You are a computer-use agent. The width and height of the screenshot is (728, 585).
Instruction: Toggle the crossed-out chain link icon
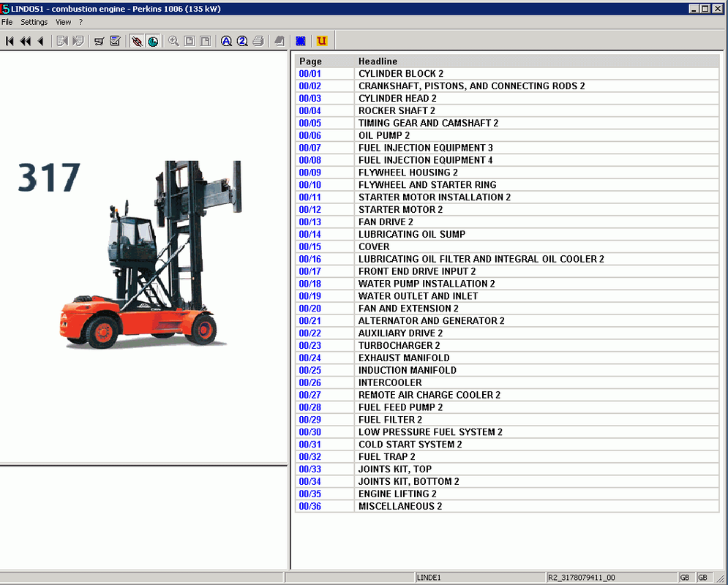(137, 41)
